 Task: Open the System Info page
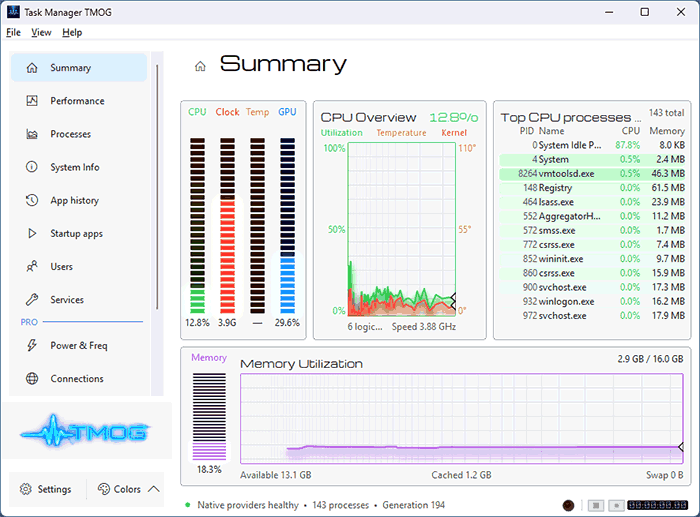79,167
